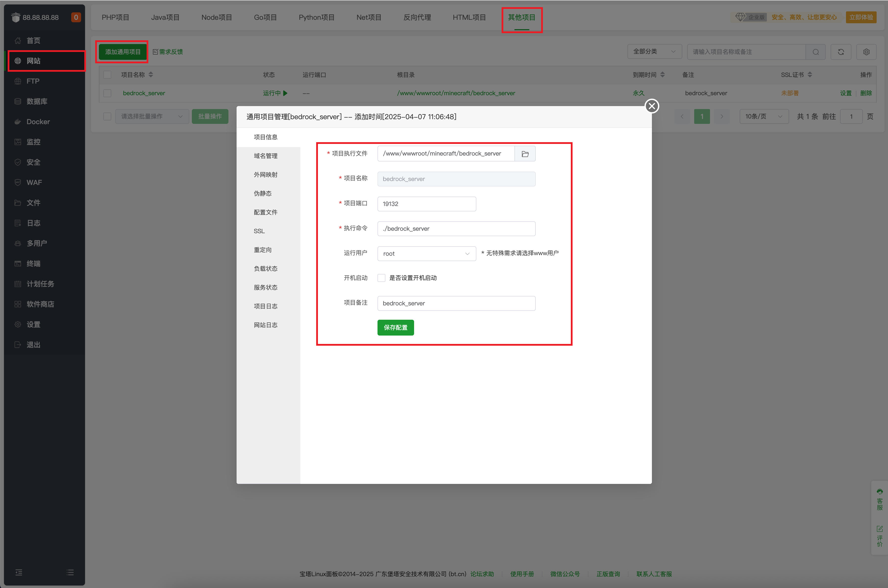Image resolution: width=888 pixels, height=588 pixels.
Task: Click the 保存配置 button
Action: coord(396,327)
